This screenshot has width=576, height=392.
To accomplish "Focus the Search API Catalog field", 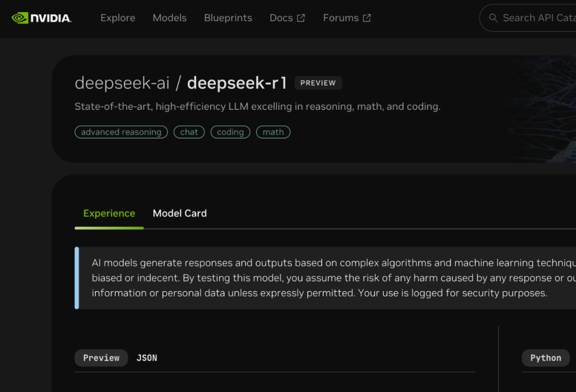I will [528, 18].
